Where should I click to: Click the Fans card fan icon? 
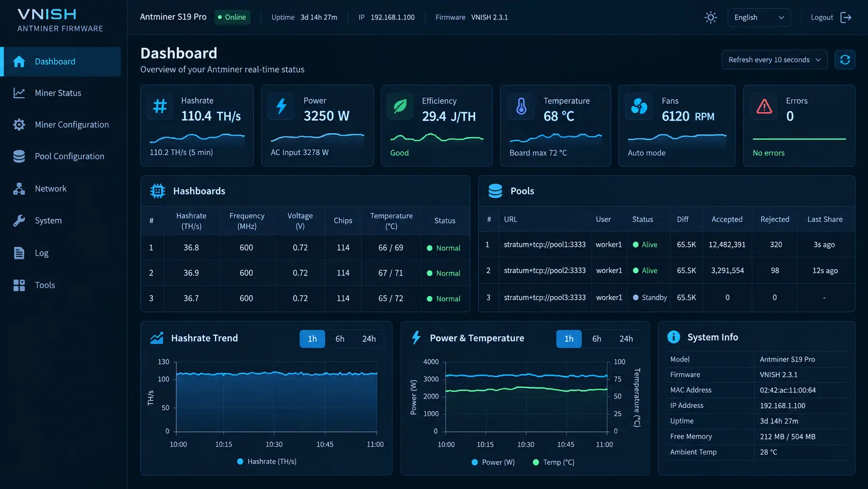[x=639, y=107]
